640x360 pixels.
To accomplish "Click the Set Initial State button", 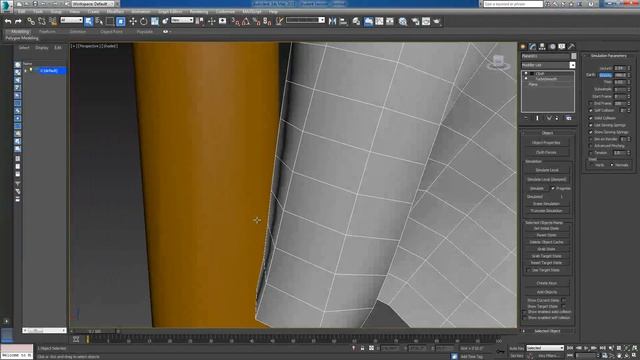I will [546, 229].
